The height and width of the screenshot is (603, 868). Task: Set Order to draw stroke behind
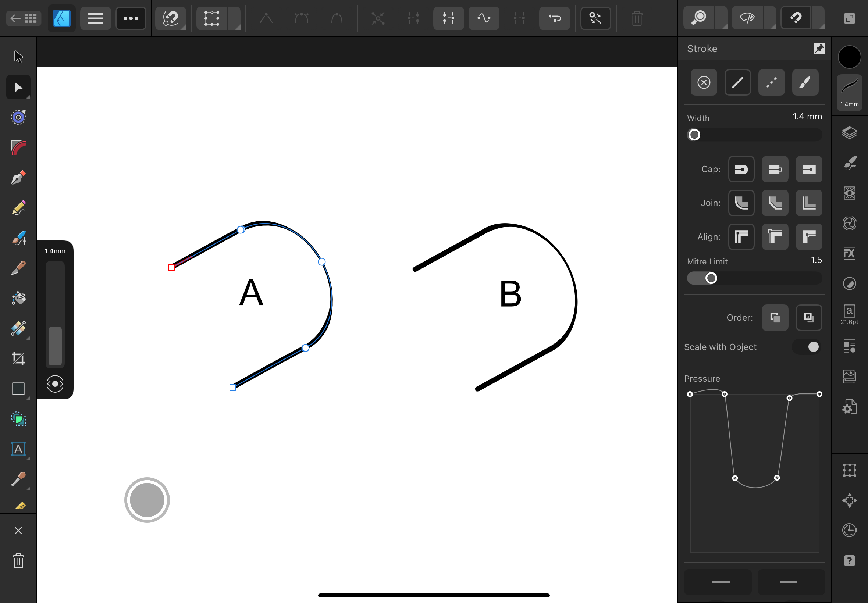pyautogui.click(x=775, y=318)
